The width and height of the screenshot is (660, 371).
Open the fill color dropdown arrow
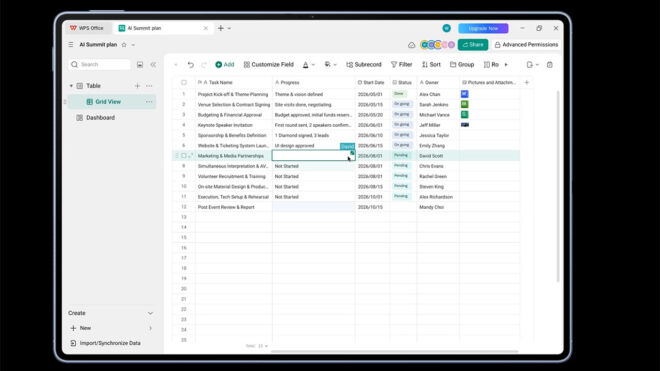click(x=335, y=65)
